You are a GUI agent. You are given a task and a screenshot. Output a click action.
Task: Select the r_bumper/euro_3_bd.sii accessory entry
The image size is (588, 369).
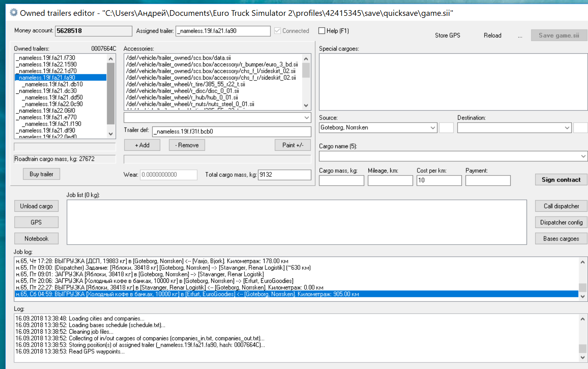click(x=212, y=64)
